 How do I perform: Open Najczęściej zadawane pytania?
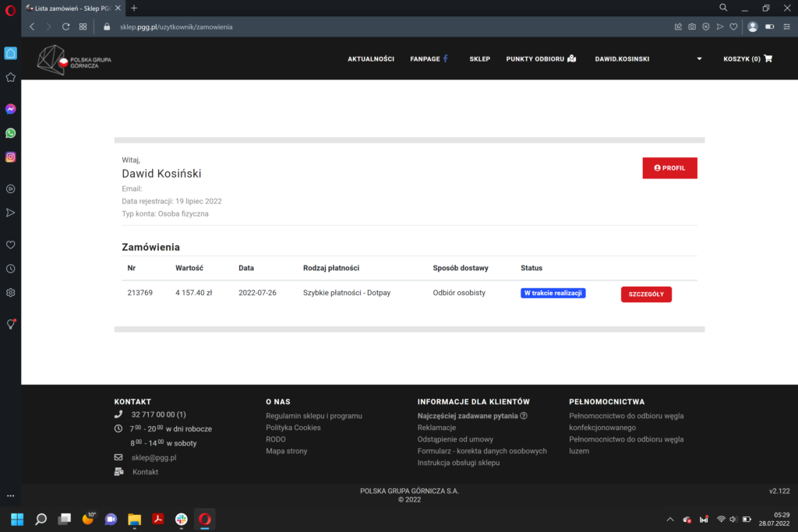point(471,415)
